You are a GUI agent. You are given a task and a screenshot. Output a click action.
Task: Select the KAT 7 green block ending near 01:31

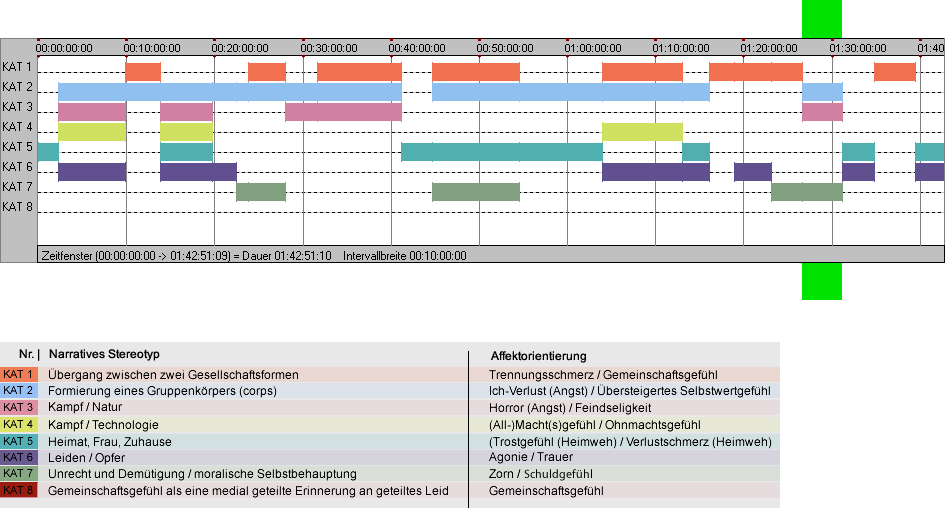tap(807, 192)
